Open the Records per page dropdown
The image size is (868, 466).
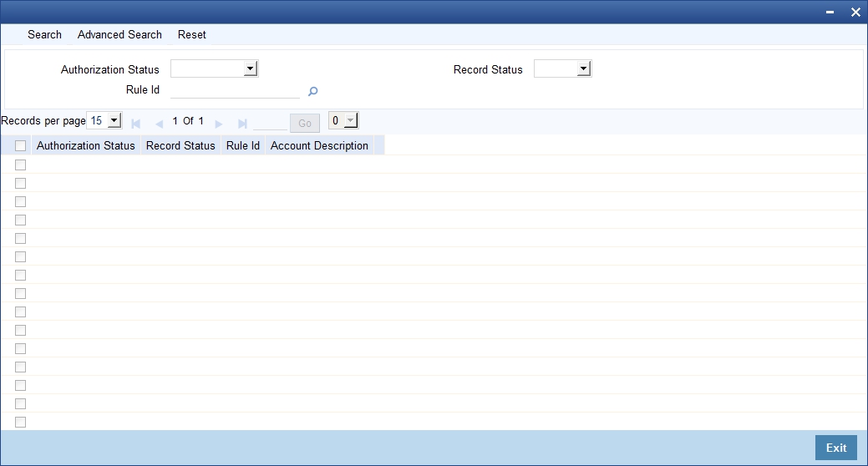click(104, 120)
